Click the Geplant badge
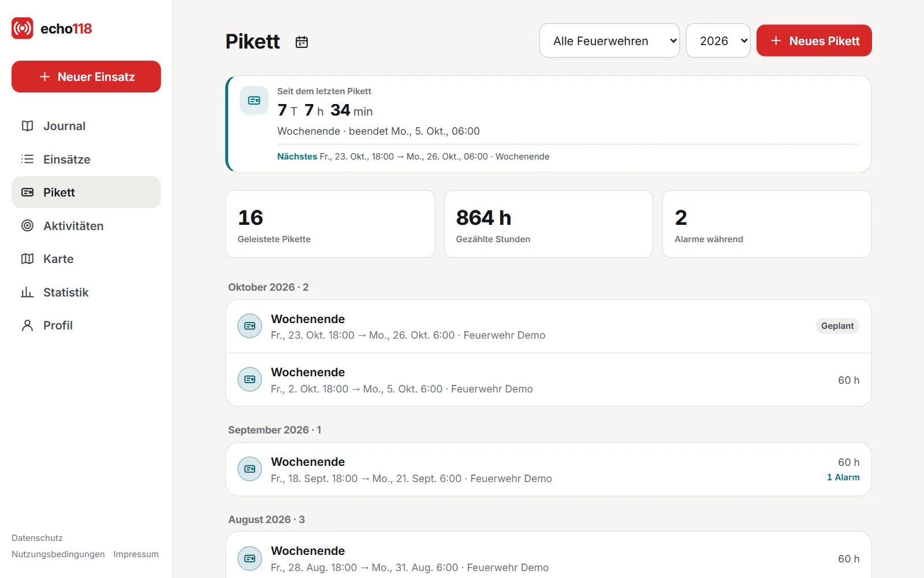Image resolution: width=924 pixels, height=578 pixels. click(837, 326)
